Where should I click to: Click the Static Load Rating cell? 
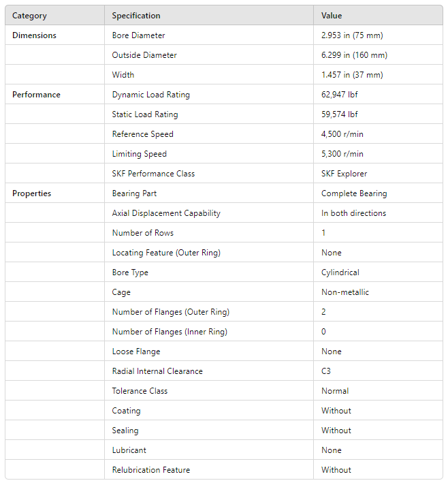145,114
